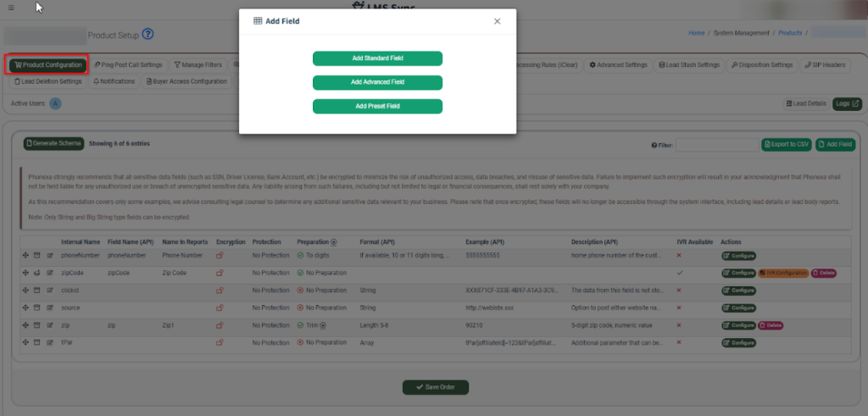Click the Home breadcrumb link
868x416 pixels.
tap(696, 33)
